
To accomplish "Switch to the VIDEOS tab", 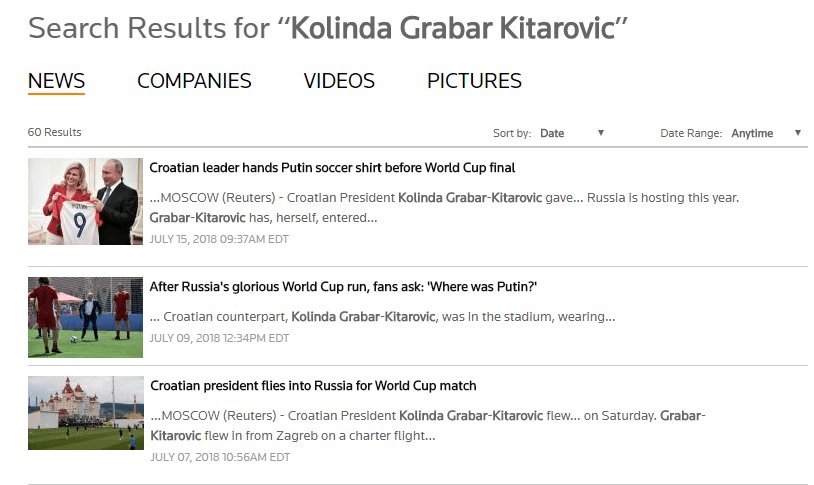I will tap(339, 81).
